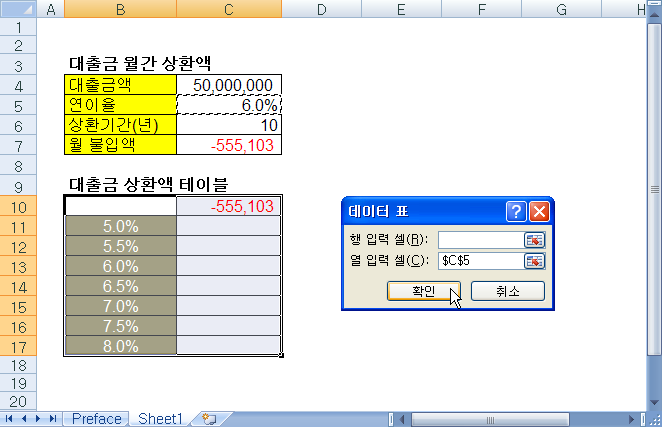662x427 pixels.
Task: Click -555,103 in the 월 불입액 row
Action: pyautogui.click(x=229, y=145)
